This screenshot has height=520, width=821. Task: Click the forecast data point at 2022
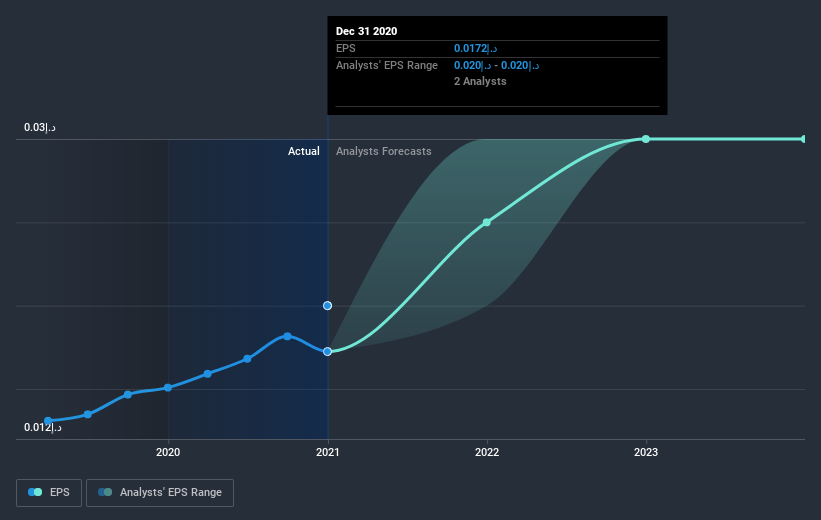[x=486, y=223]
